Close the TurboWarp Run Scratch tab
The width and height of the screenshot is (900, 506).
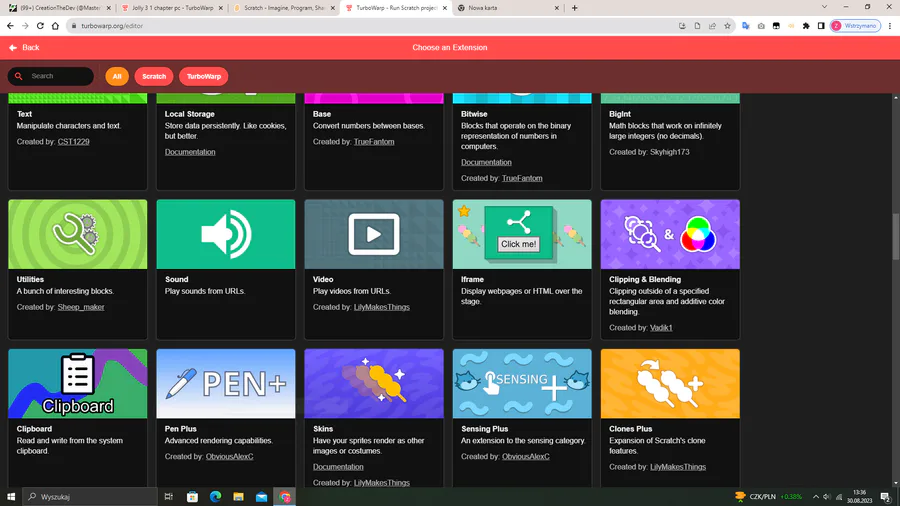pyautogui.click(x=445, y=8)
